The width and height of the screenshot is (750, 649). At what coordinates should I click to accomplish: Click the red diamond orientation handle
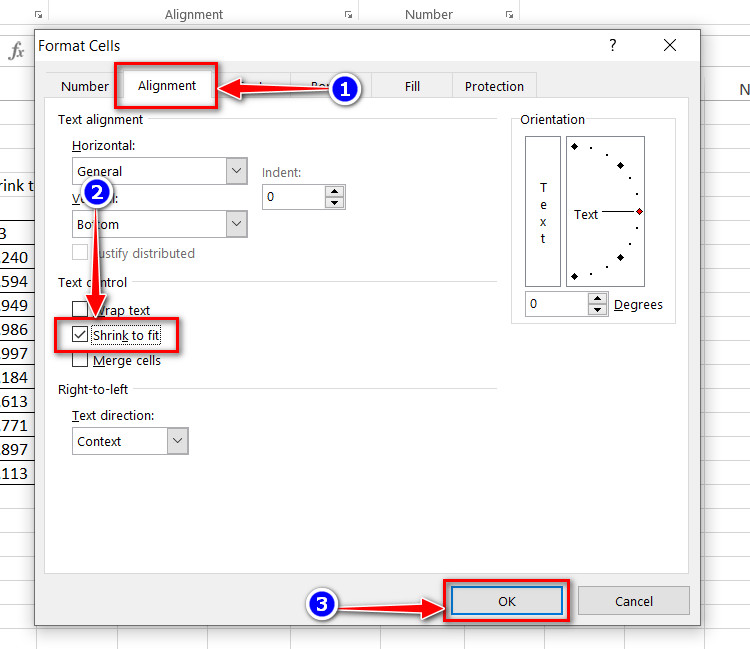640,211
